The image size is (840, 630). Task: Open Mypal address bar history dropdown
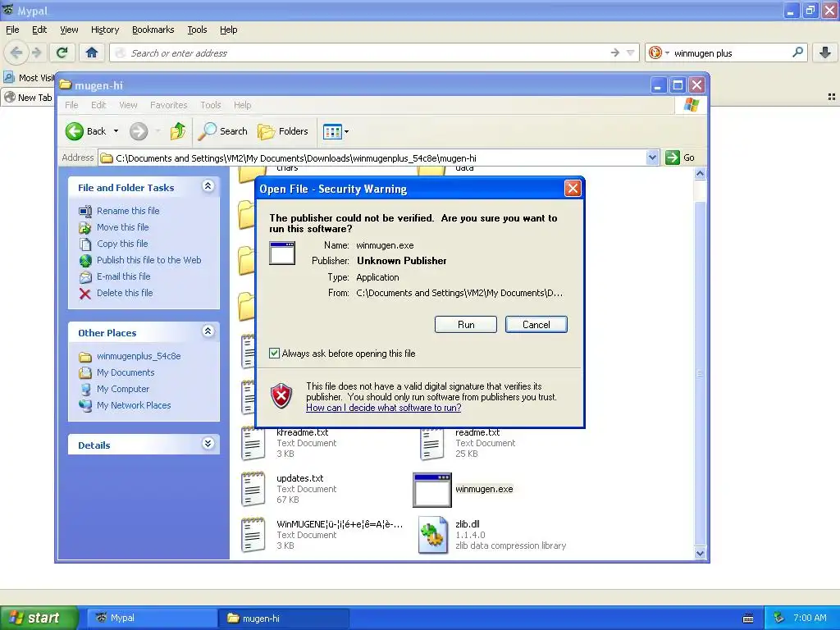(631, 52)
